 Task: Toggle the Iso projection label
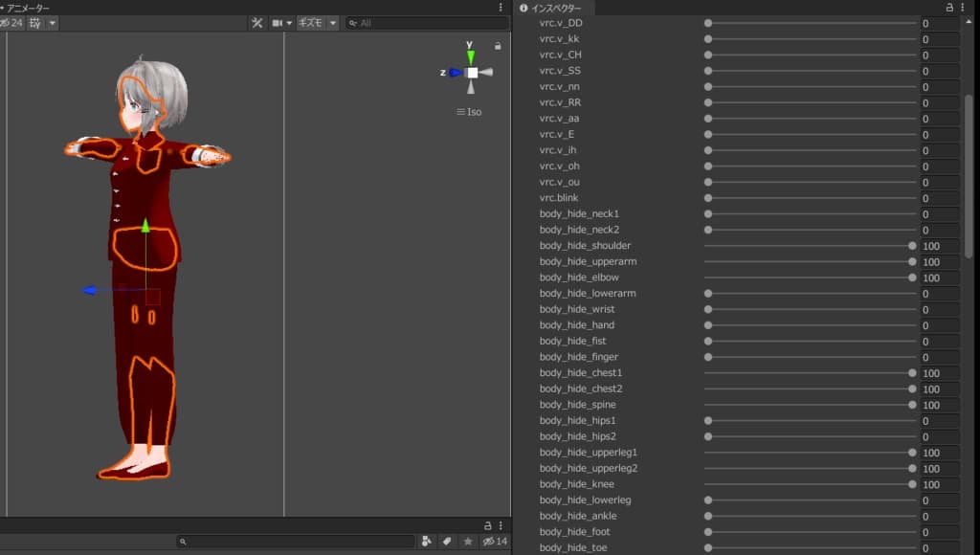click(x=469, y=112)
